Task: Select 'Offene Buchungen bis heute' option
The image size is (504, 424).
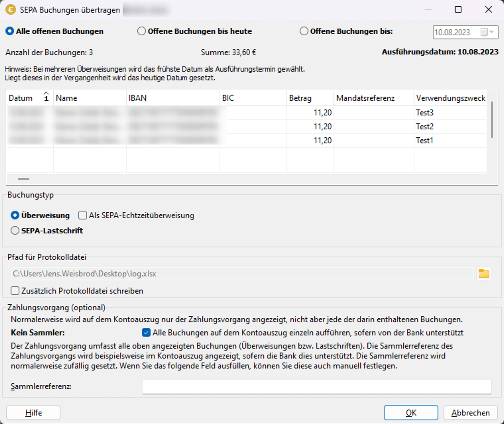Action: tap(142, 31)
